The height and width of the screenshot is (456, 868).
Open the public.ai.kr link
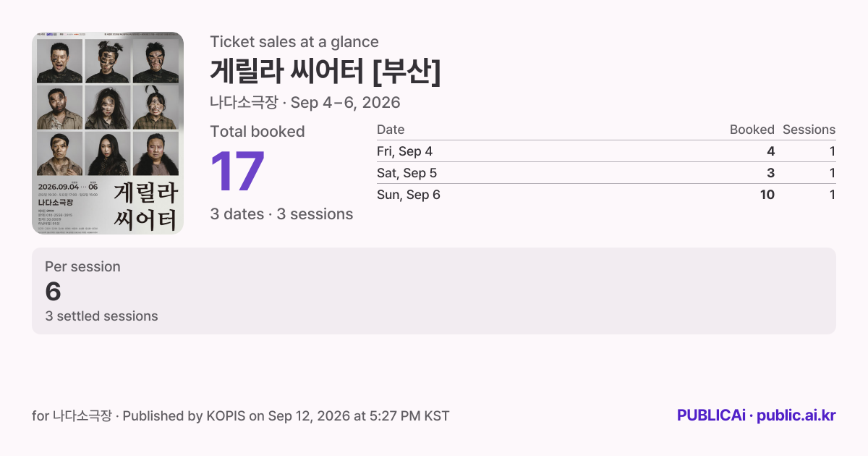point(796,415)
